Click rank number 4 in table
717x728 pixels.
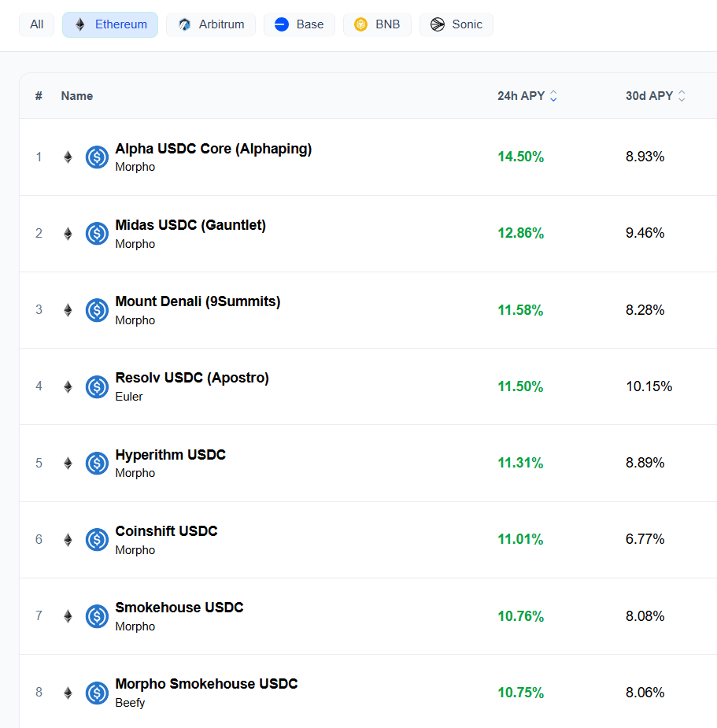click(39, 386)
